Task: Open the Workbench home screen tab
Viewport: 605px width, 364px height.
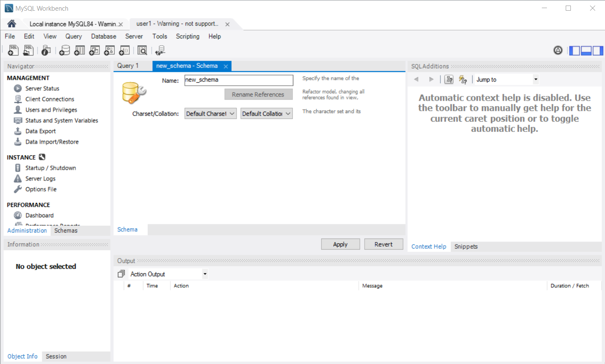Action: (12, 24)
